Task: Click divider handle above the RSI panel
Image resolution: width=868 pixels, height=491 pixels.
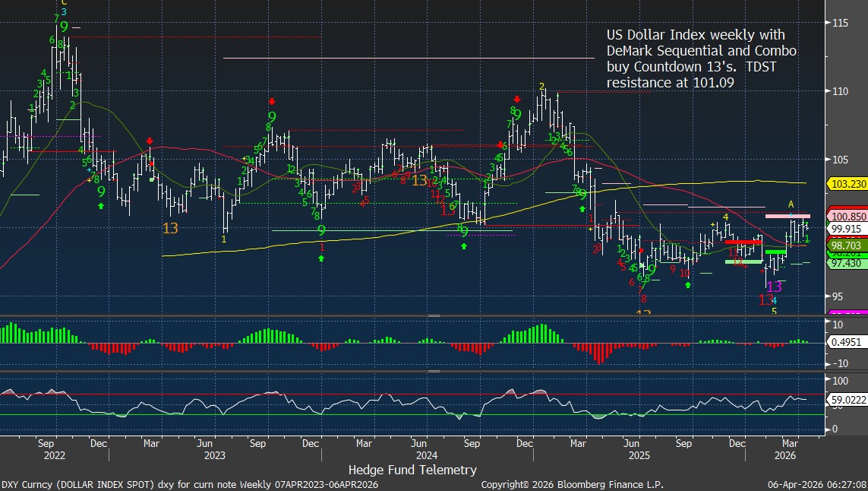Action: point(434,371)
